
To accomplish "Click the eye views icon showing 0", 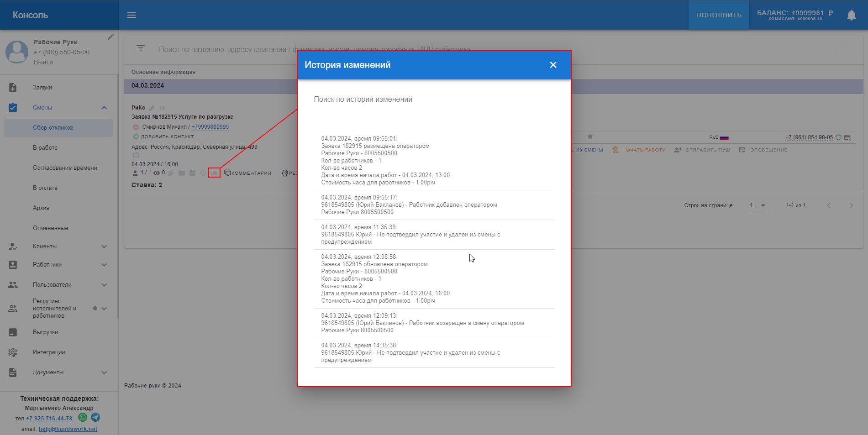I will pos(157,173).
